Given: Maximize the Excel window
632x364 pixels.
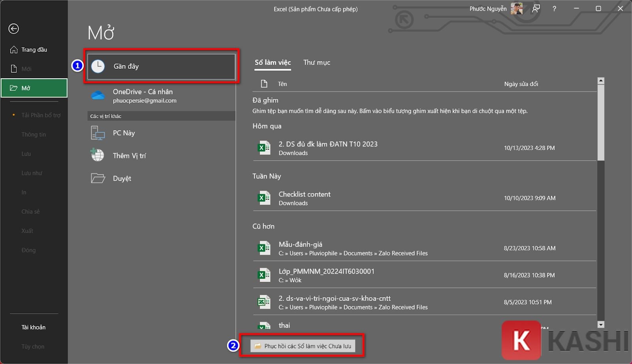Looking at the screenshot, I should click(598, 9).
